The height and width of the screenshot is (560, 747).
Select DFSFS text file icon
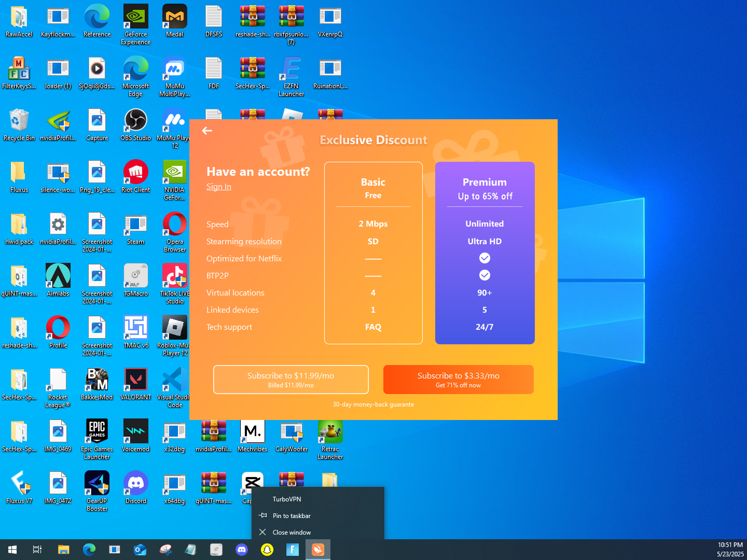click(214, 22)
